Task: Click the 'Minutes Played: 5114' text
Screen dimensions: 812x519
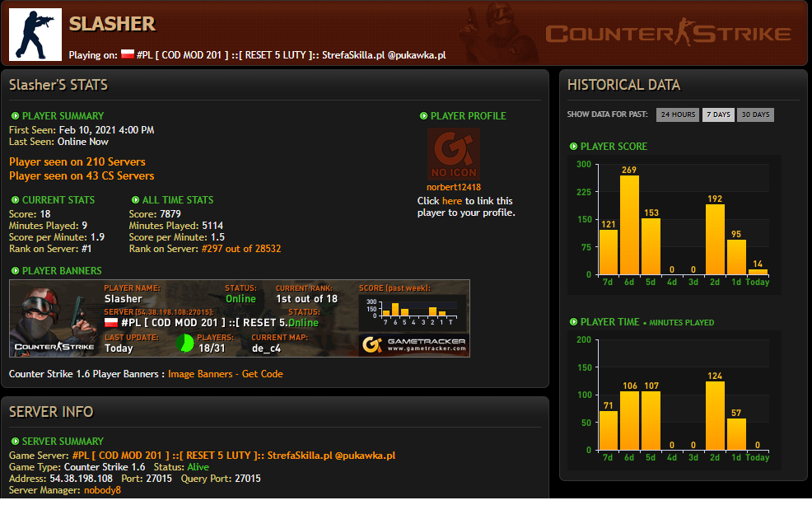Action: click(176, 226)
